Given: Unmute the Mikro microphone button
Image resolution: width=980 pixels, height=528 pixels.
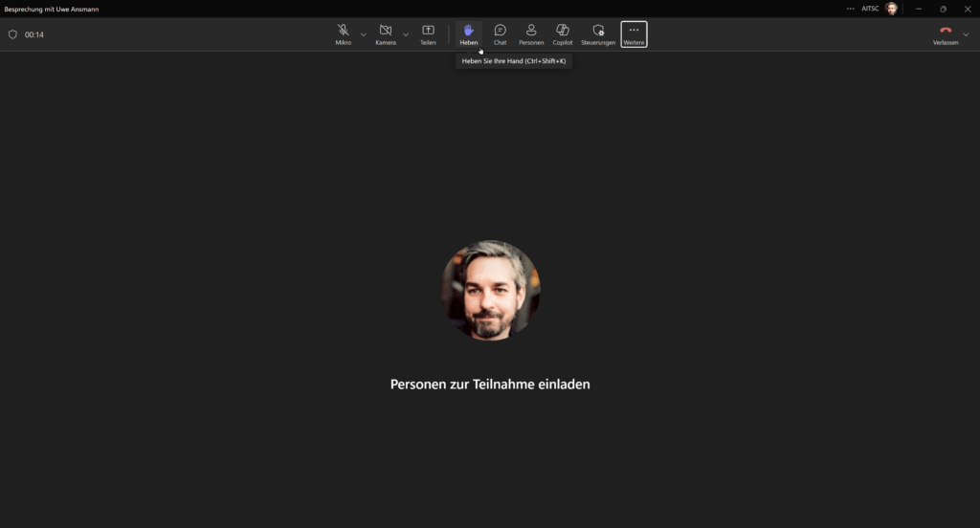Looking at the screenshot, I should 344,34.
